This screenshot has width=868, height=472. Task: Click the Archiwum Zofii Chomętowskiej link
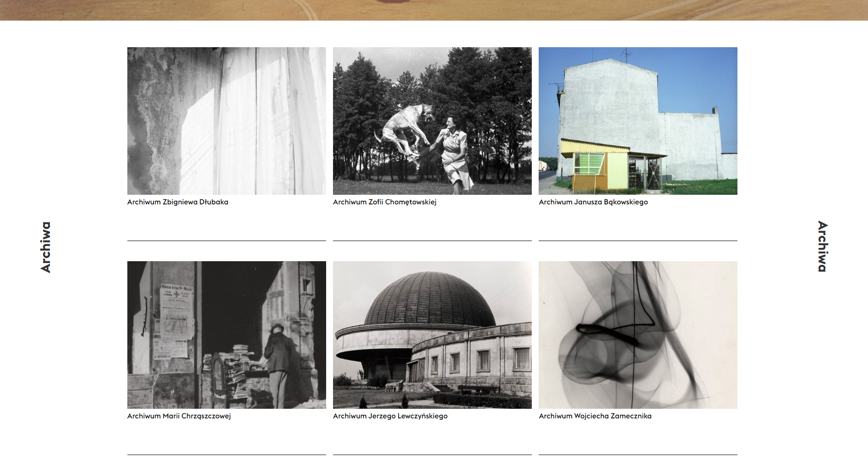[x=385, y=202]
